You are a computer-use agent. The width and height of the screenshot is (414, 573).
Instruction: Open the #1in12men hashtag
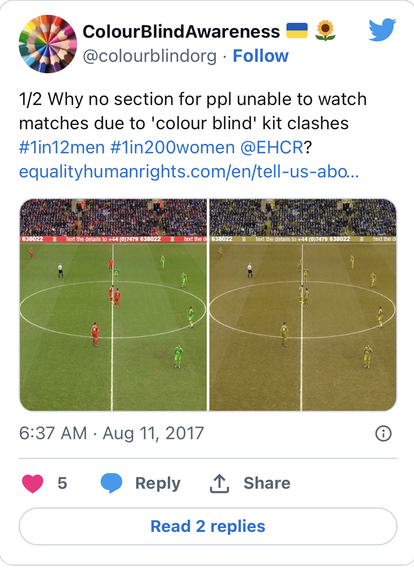pos(62,148)
